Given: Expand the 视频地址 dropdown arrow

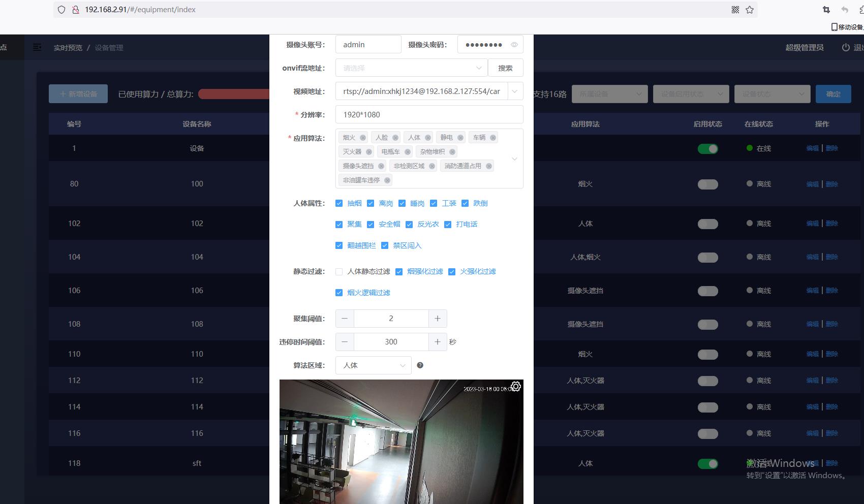Looking at the screenshot, I should [x=515, y=91].
